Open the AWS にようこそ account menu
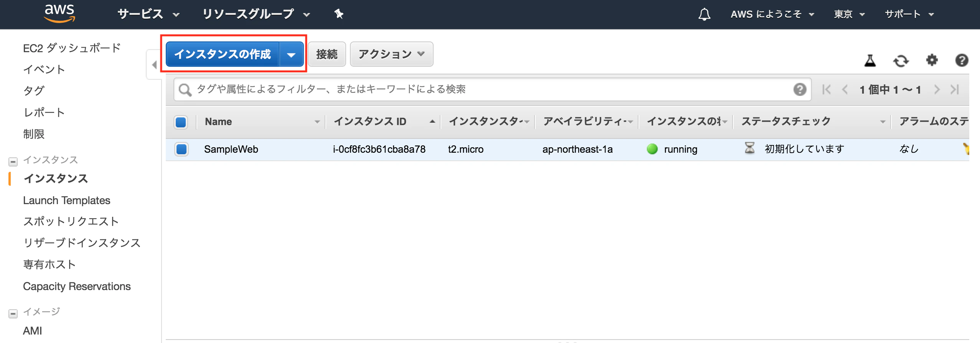Viewport: 980px width, 343px height. pyautogui.click(x=772, y=14)
